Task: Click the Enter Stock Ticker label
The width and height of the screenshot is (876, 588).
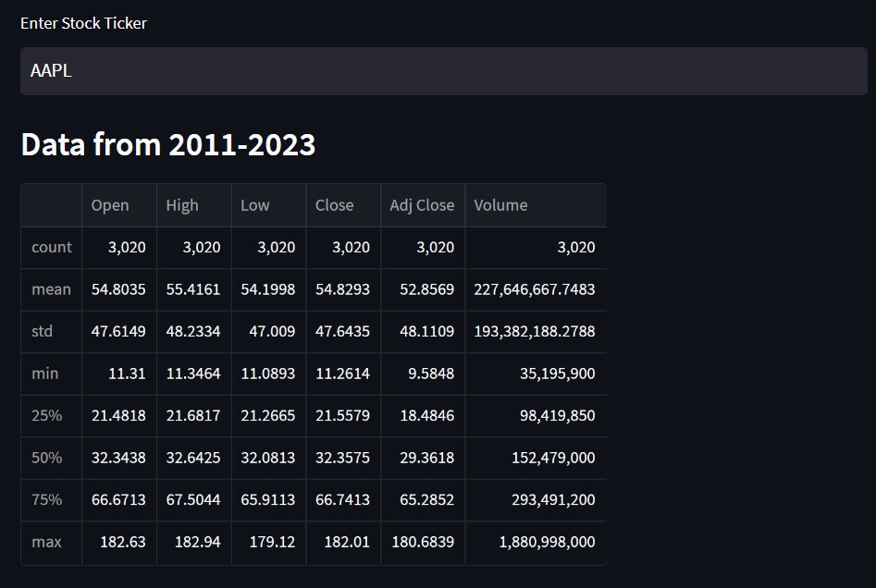Action: point(83,23)
